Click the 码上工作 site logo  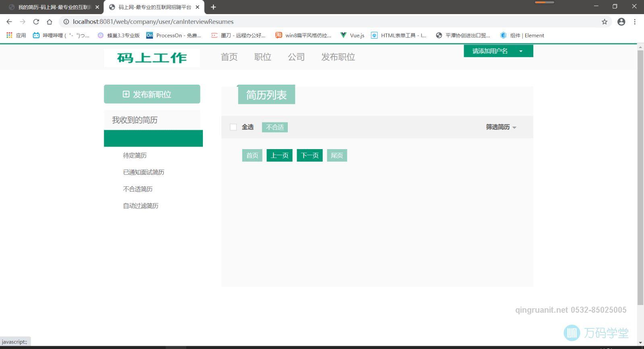click(152, 58)
